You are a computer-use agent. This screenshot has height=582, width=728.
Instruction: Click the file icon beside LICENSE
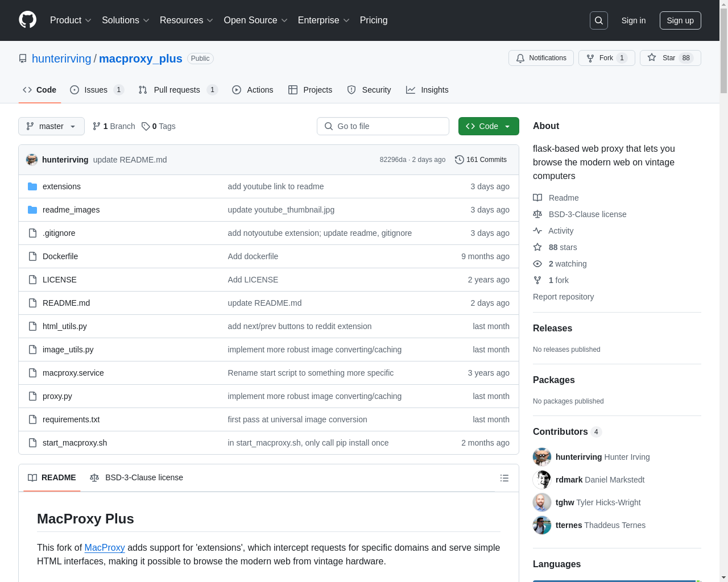pyautogui.click(x=32, y=280)
